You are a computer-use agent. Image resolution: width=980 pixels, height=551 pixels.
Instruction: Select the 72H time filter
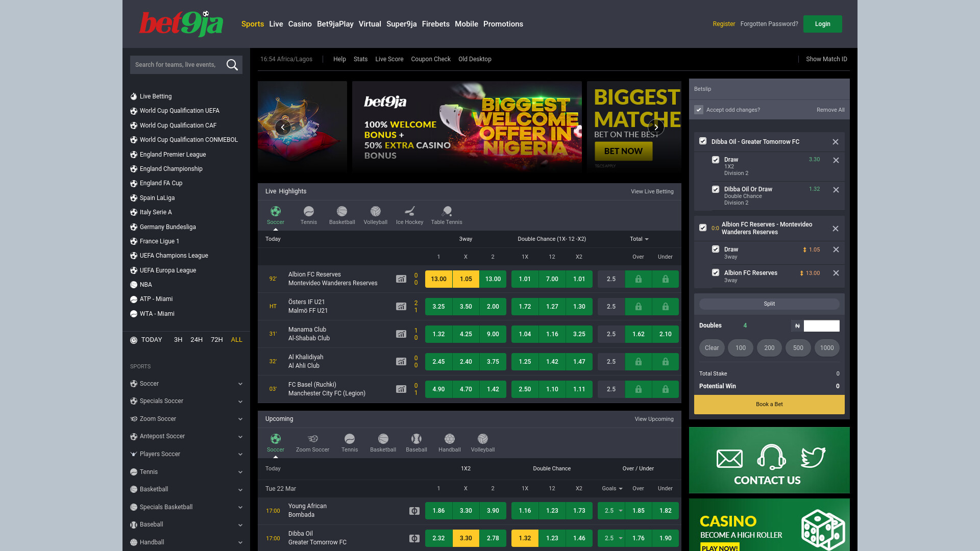click(x=216, y=340)
